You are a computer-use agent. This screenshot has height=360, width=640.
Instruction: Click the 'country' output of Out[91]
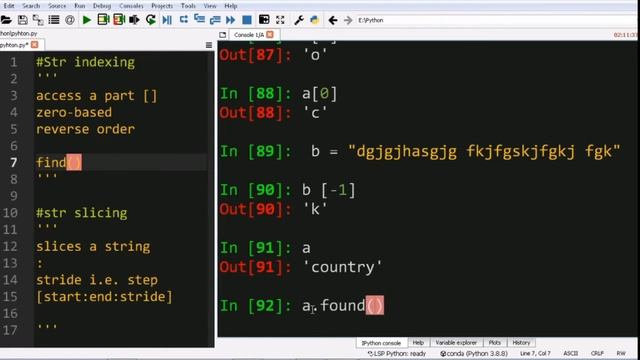pos(342,267)
